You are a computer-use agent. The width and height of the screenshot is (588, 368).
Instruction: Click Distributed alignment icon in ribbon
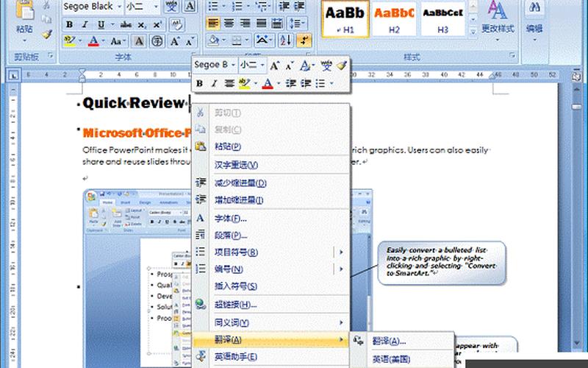[x=277, y=24]
